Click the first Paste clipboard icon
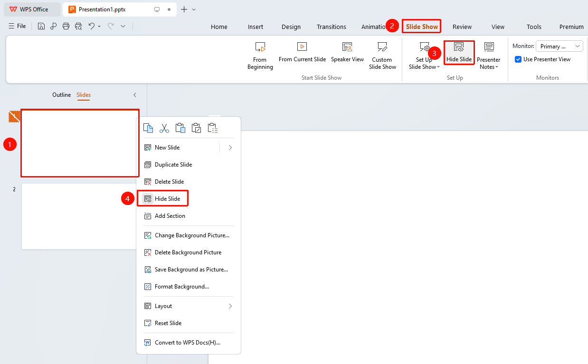 (x=180, y=128)
